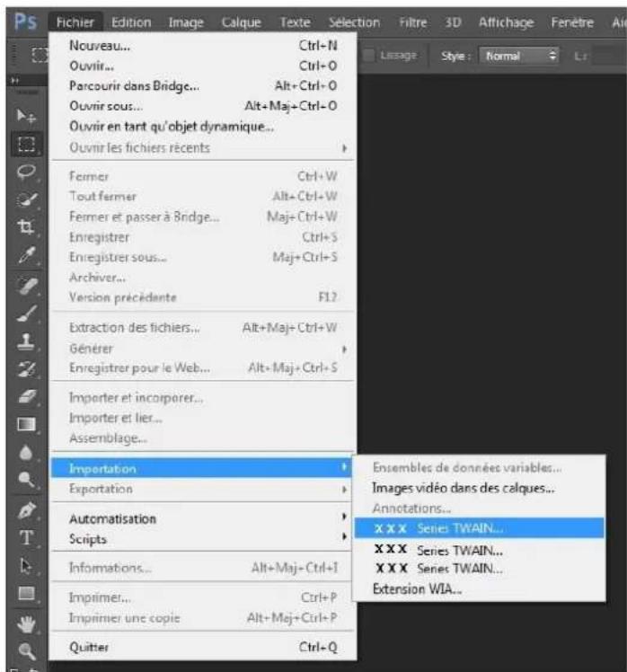Select Imprimer... entry

click(x=203, y=597)
